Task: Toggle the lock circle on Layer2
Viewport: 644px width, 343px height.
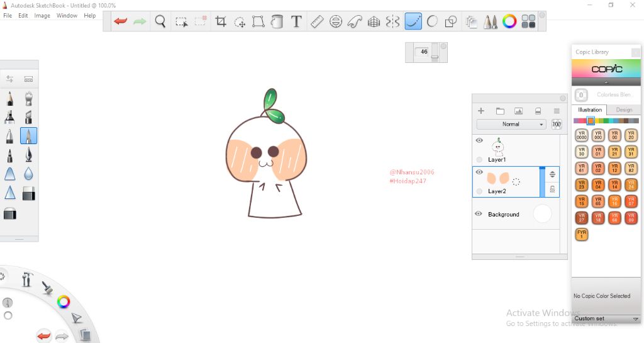Action: 479,191
